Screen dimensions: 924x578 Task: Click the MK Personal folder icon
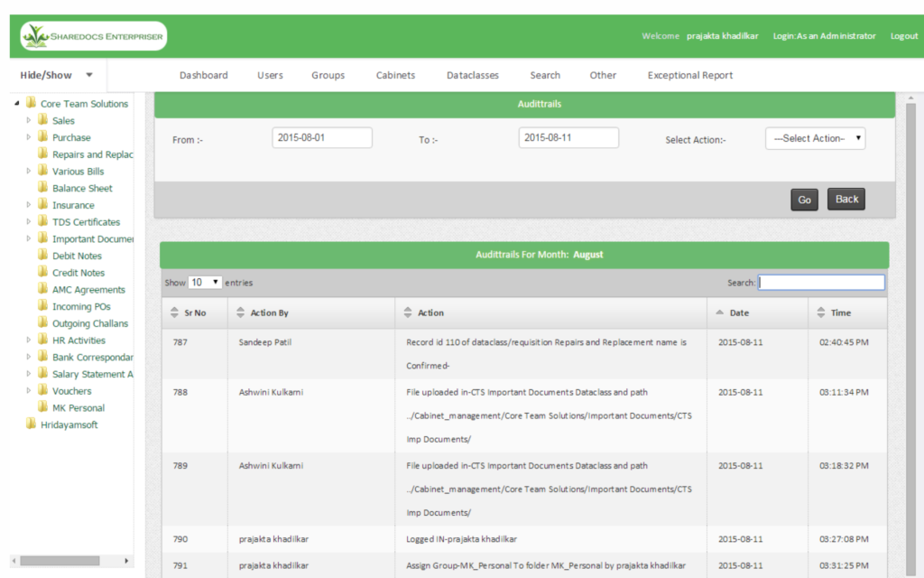(x=43, y=407)
